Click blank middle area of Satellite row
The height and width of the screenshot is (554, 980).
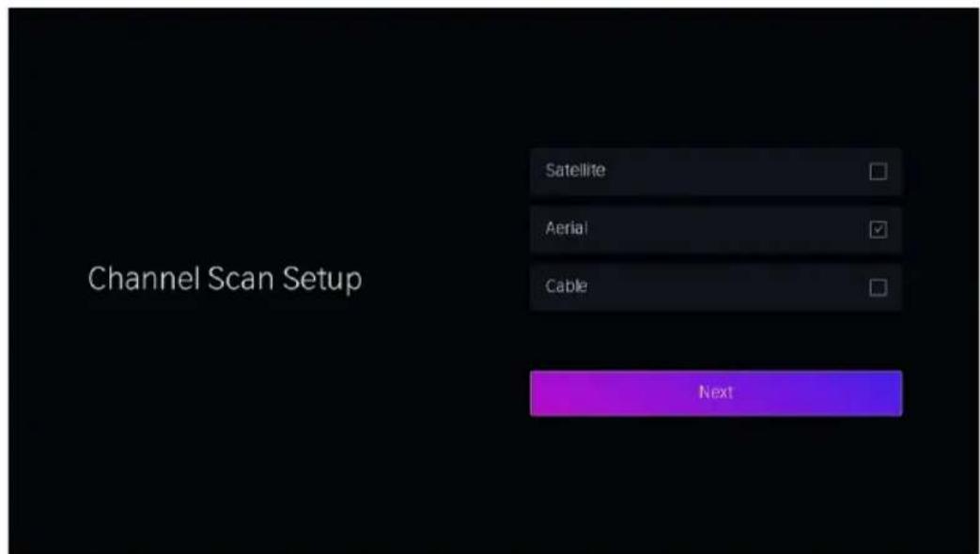click(x=738, y=171)
